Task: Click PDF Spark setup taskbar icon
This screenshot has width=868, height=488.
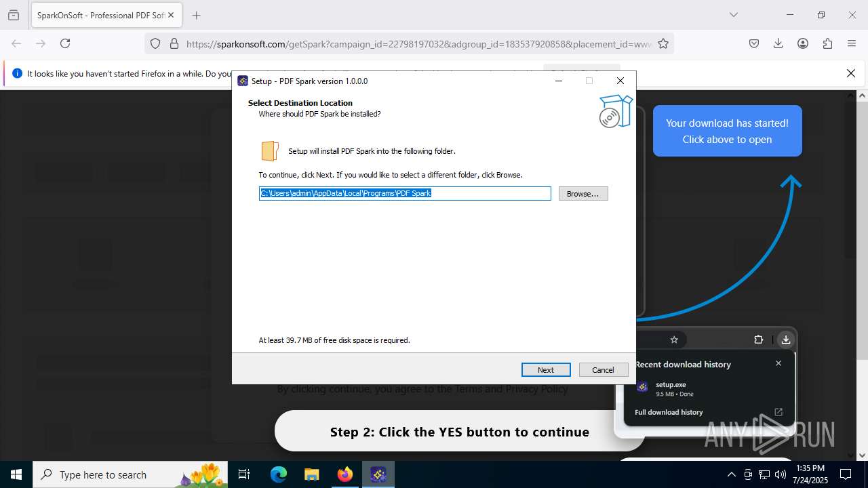Action: 378,474
